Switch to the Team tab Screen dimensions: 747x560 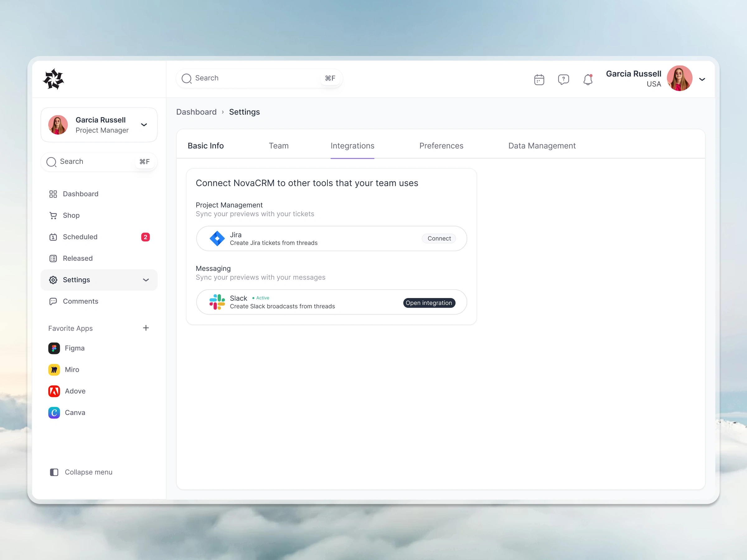click(x=279, y=146)
